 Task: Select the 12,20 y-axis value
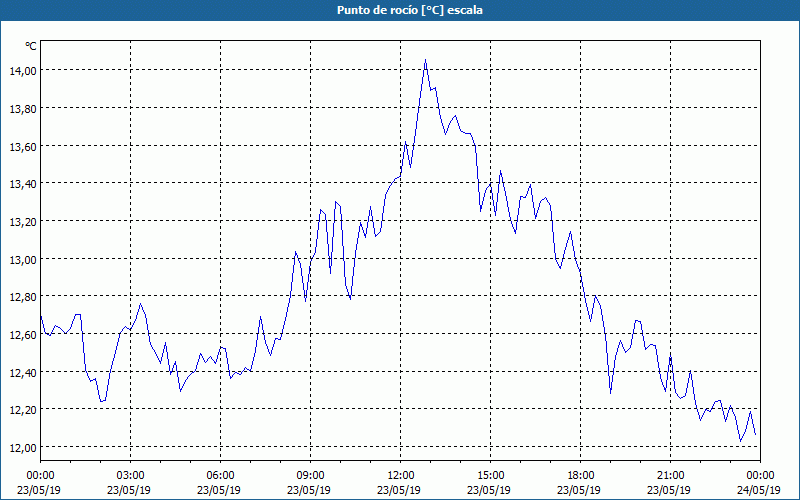click(x=23, y=410)
